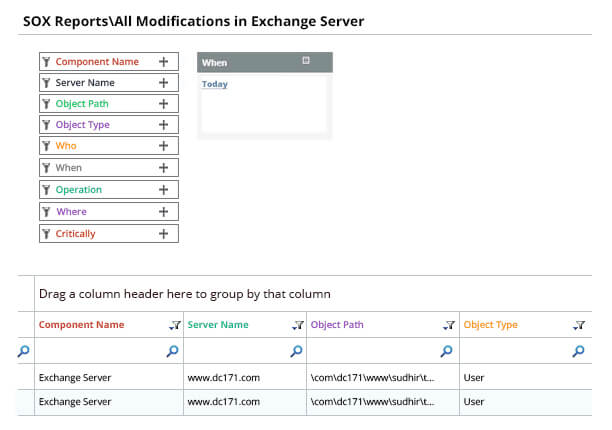Select first row's object path cell
This screenshot has width=612, height=430.
pos(383,377)
